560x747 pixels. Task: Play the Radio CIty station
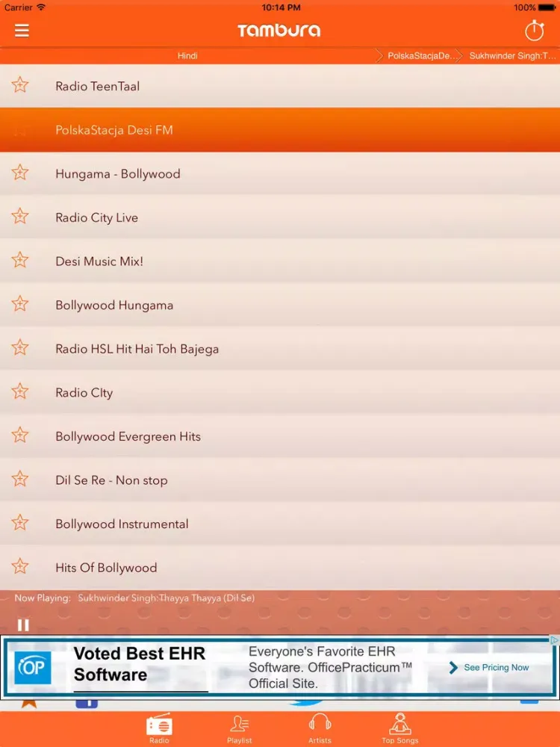(x=280, y=393)
